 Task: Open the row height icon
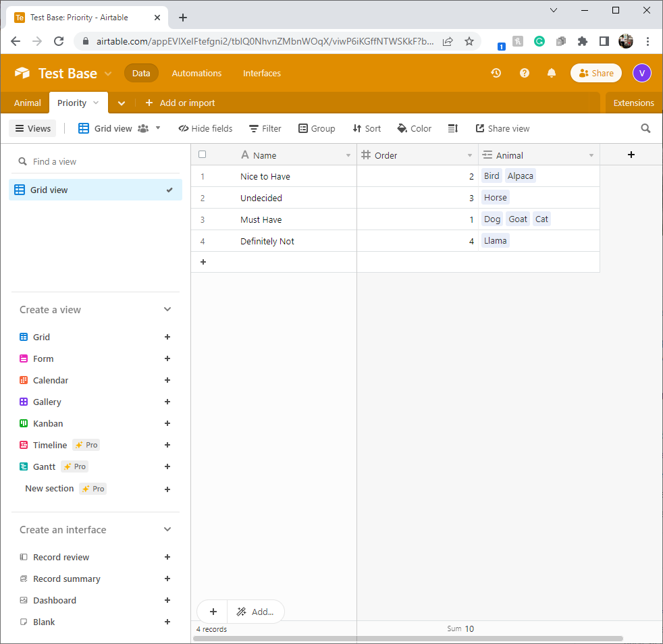(453, 128)
